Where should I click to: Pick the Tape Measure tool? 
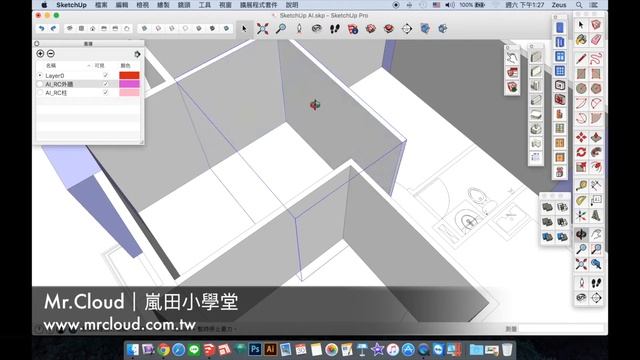pos(581,186)
